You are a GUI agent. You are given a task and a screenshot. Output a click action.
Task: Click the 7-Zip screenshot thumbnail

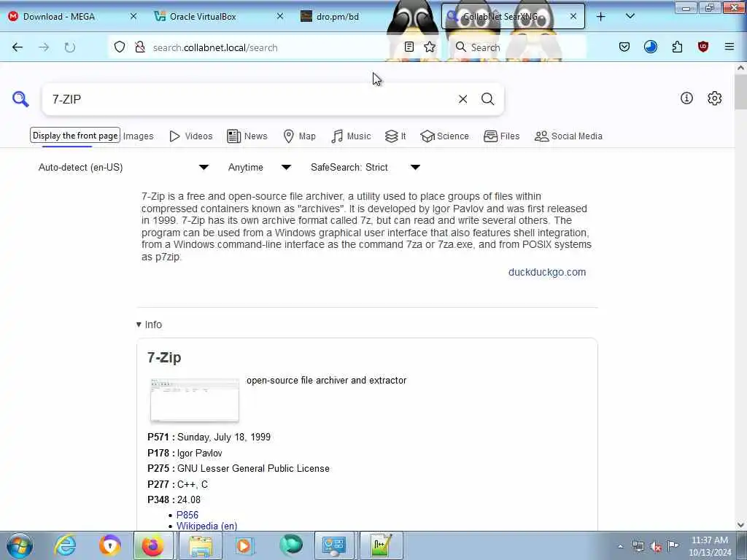194,400
